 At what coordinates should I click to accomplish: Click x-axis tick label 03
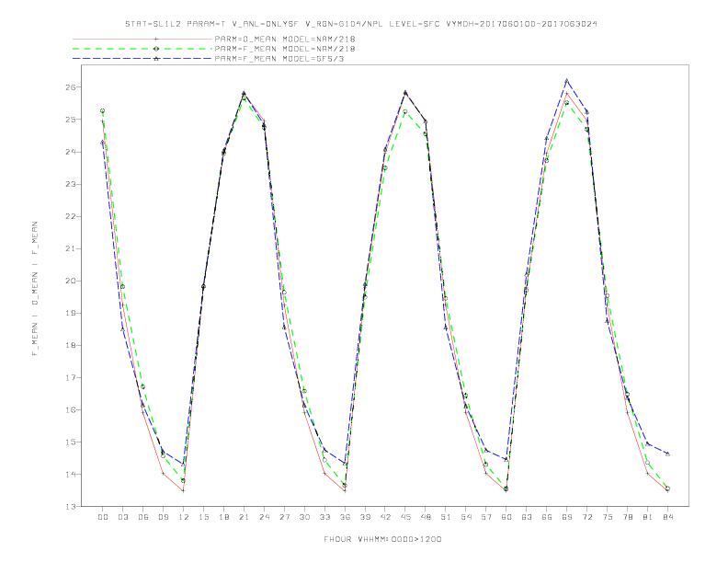pyautogui.click(x=122, y=517)
